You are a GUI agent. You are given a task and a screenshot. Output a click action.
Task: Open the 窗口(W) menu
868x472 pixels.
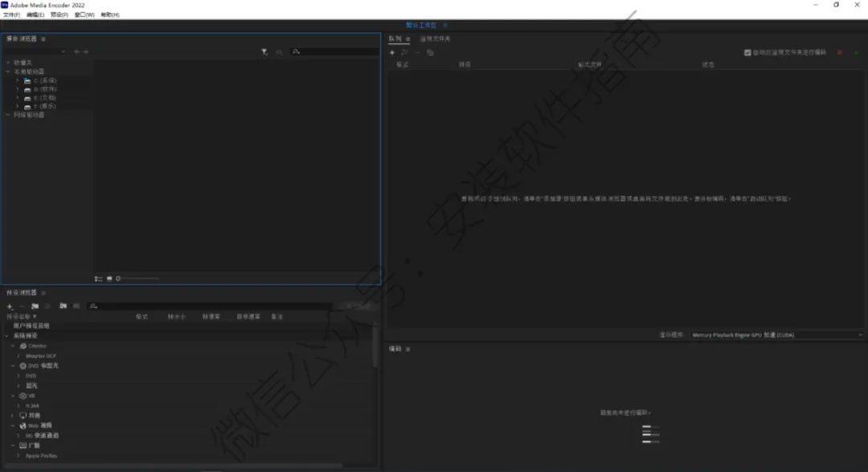pos(84,15)
